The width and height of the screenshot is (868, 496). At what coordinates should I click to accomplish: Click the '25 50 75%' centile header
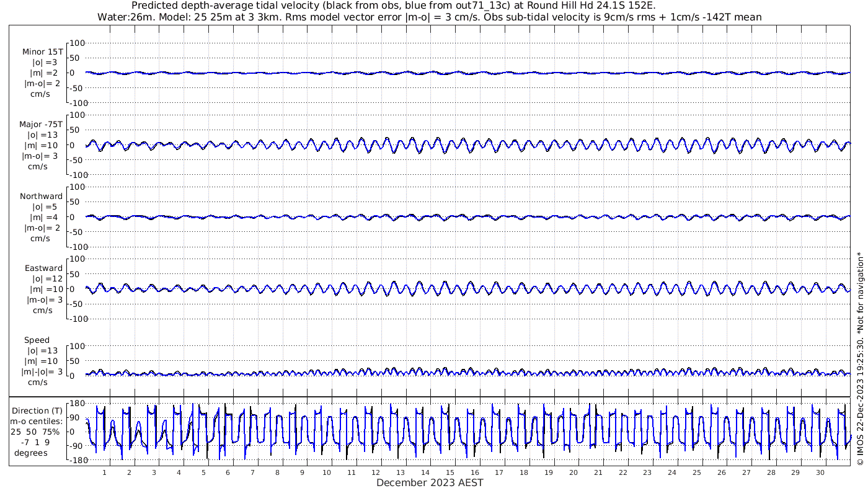(35, 432)
